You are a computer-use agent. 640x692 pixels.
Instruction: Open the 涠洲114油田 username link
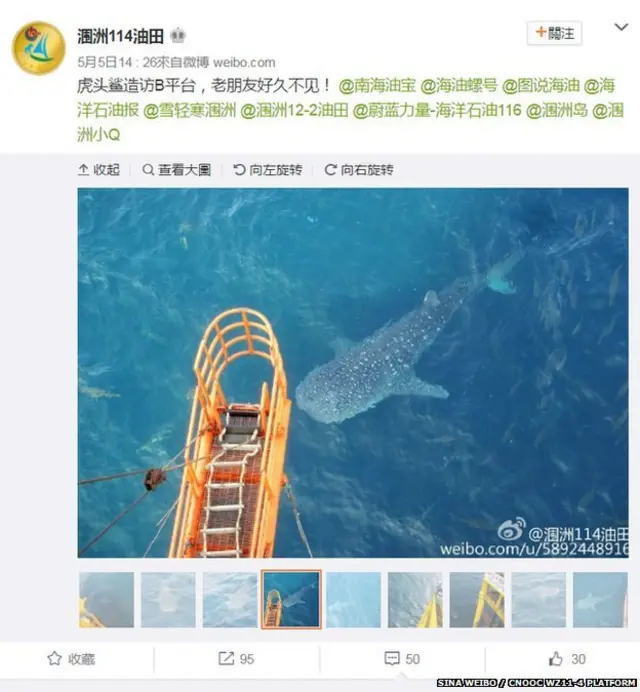tap(120, 36)
